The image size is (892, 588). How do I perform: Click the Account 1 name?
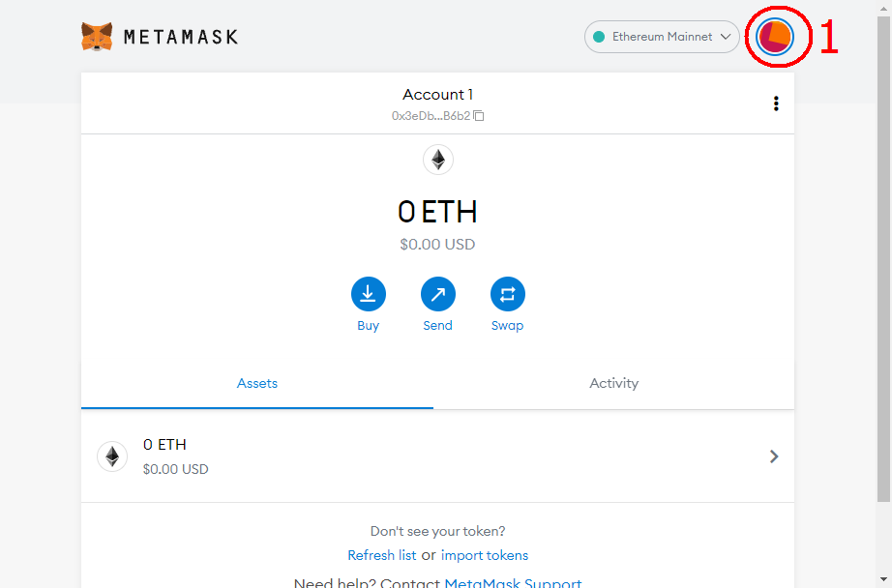click(x=437, y=95)
